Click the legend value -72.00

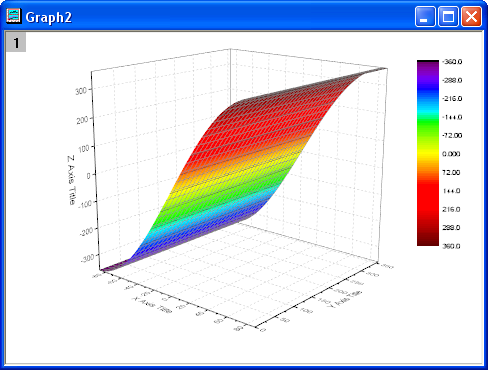[452, 135]
